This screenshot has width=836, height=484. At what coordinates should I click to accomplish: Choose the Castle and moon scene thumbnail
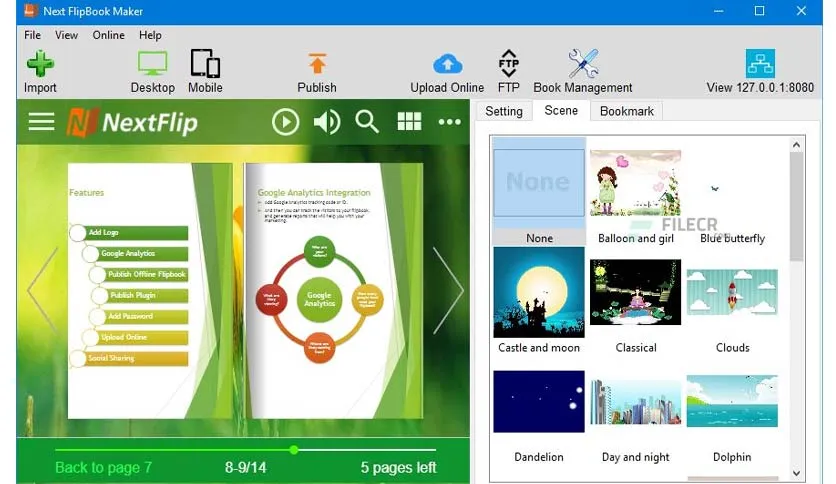(538, 292)
